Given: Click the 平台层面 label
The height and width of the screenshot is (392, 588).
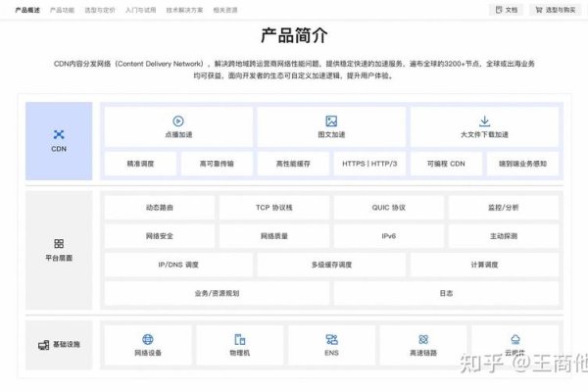Looking at the screenshot, I should pos(59,258).
